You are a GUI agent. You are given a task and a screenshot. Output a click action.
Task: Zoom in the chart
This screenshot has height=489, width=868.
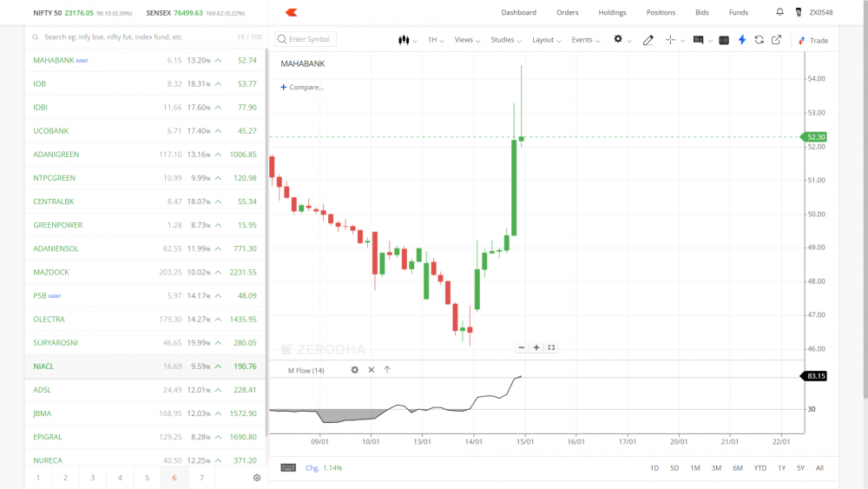tap(536, 347)
